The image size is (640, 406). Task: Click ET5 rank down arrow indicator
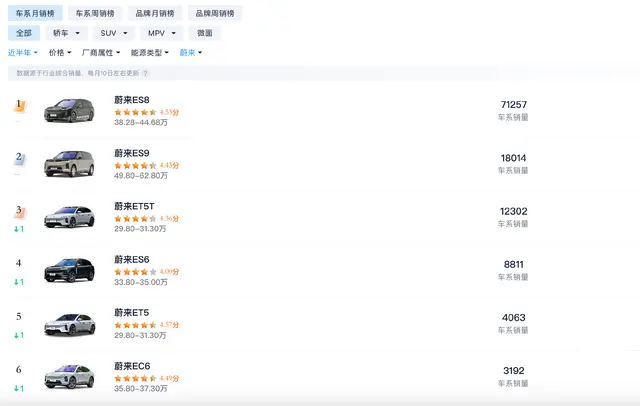coord(19,335)
